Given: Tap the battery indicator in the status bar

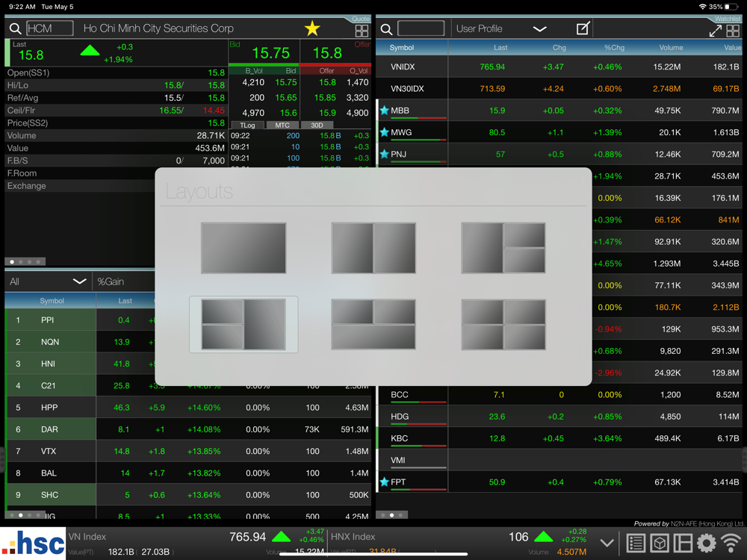Looking at the screenshot, I should coord(731,7).
